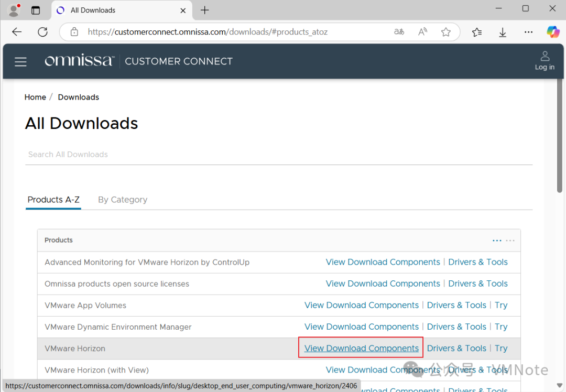Open Drivers & Tools for Advanced Monitoring

coord(477,262)
